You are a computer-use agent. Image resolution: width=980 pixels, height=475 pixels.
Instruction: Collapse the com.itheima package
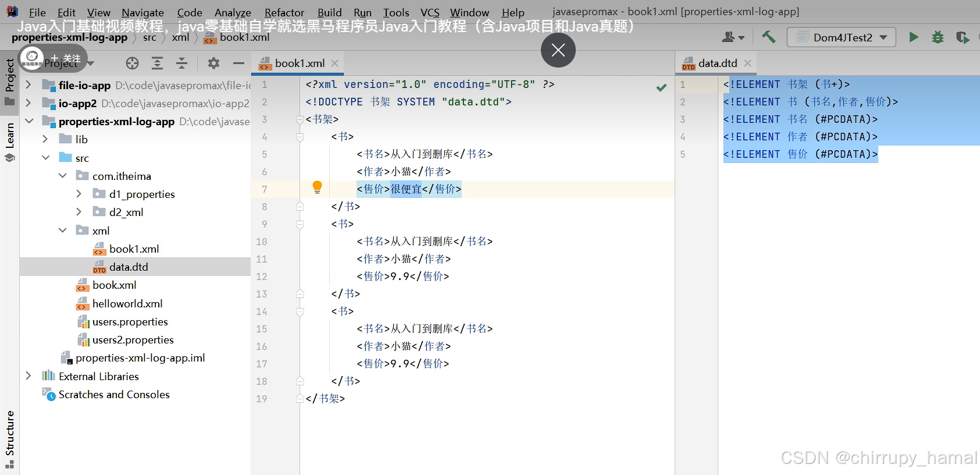62,176
